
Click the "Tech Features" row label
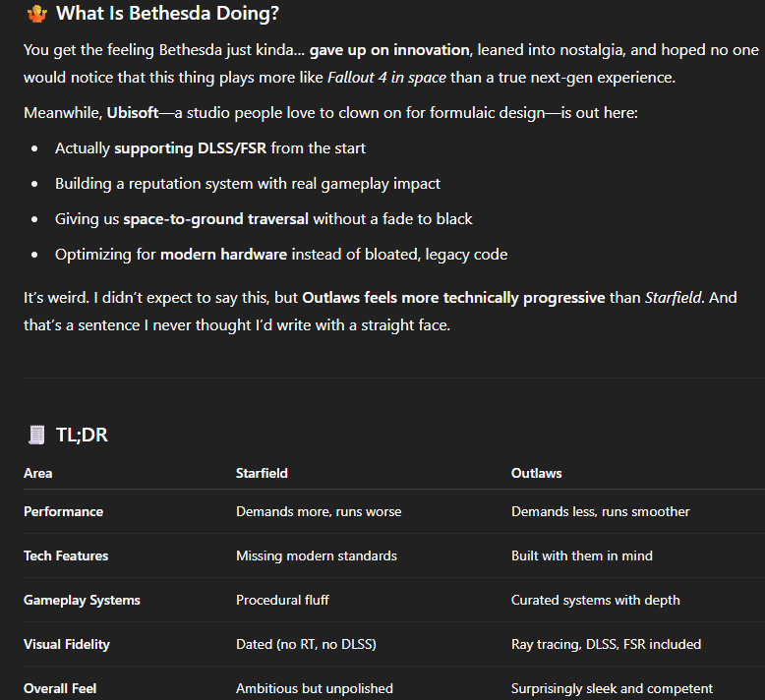click(x=66, y=556)
